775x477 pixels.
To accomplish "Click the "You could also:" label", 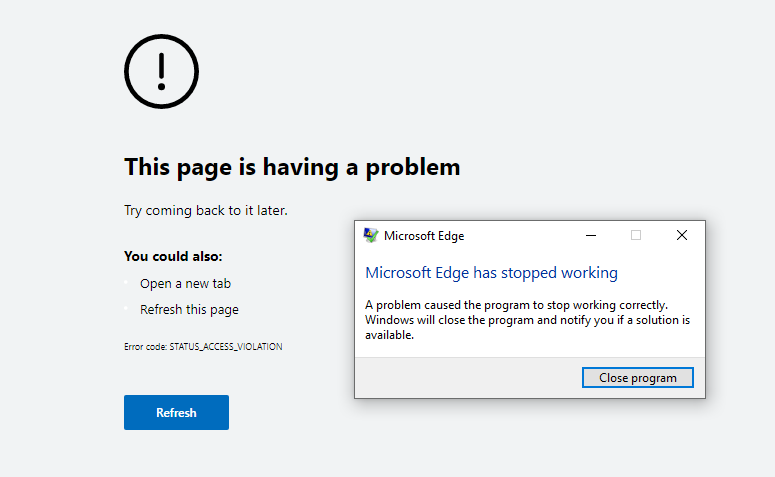I will 173,256.
